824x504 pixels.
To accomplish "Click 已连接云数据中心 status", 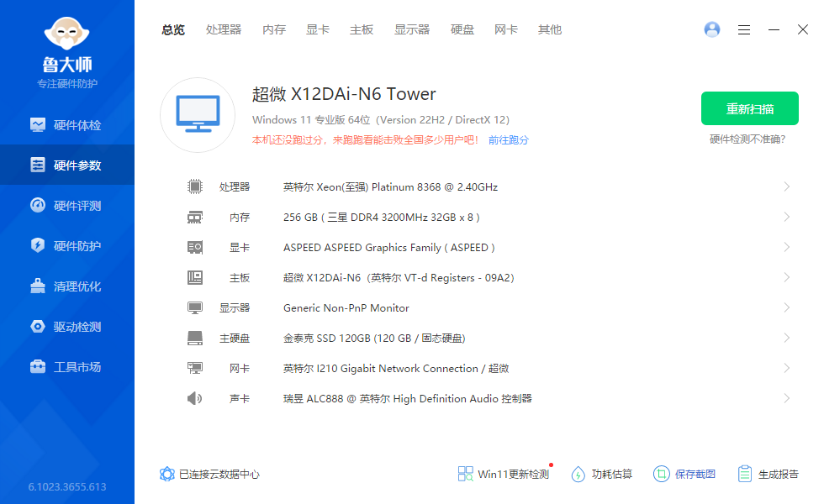I will click(x=209, y=474).
